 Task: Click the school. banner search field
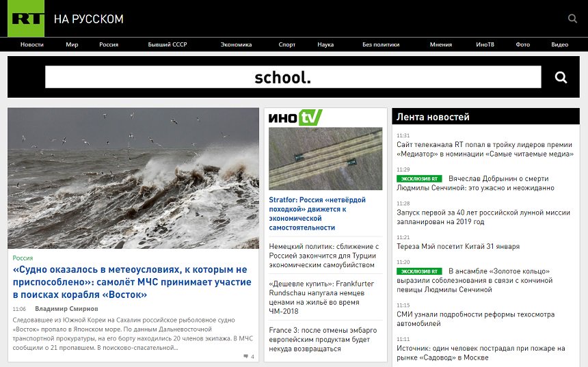[293, 77]
